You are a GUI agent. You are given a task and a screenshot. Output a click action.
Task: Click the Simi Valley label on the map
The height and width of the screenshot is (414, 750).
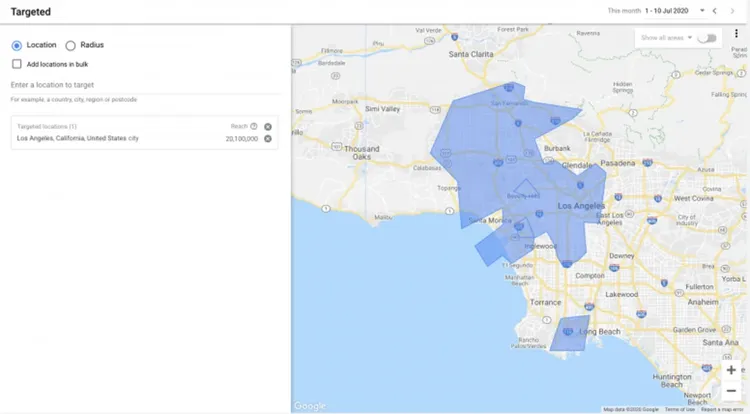[x=382, y=109]
